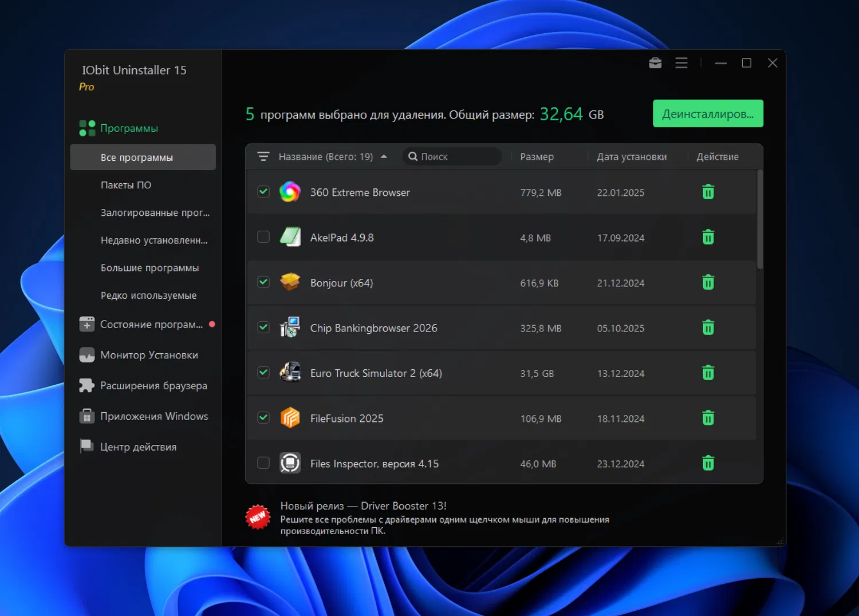Select Все программы in sidebar
859x616 pixels.
click(x=143, y=157)
